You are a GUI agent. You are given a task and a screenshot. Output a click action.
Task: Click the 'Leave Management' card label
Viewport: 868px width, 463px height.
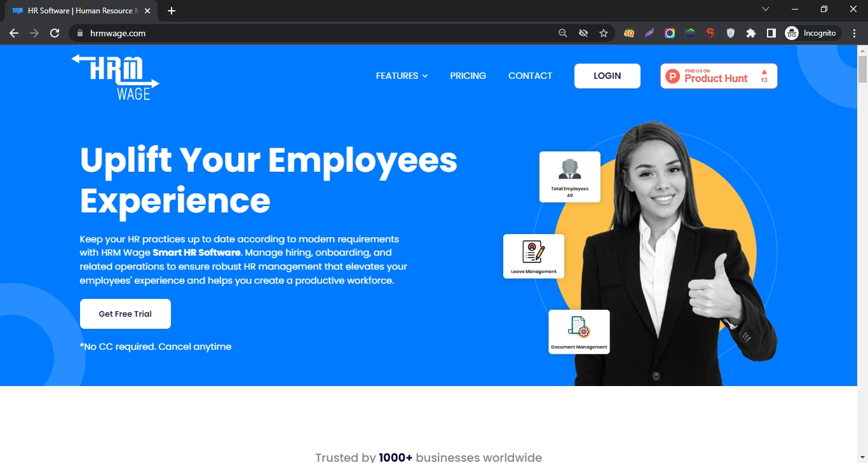(x=534, y=272)
